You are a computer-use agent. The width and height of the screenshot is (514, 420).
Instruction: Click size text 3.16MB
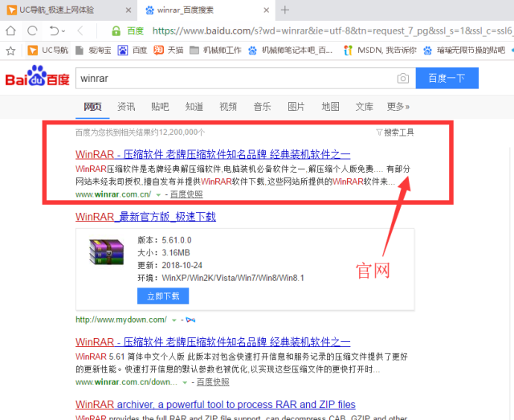[x=176, y=253]
